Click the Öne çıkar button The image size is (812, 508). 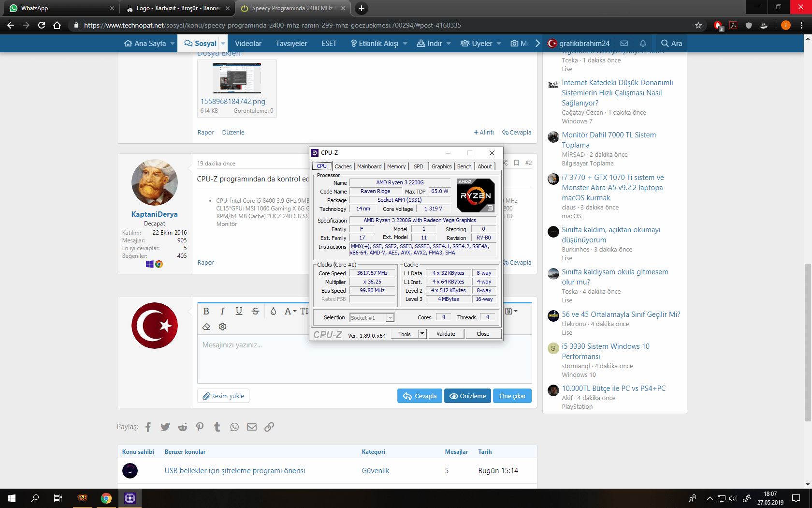(512, 396)
